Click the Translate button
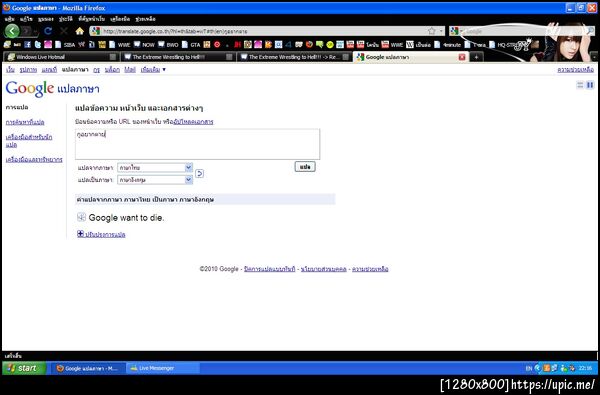The height and width of the screenshot is (395, 600). point(305,167)
